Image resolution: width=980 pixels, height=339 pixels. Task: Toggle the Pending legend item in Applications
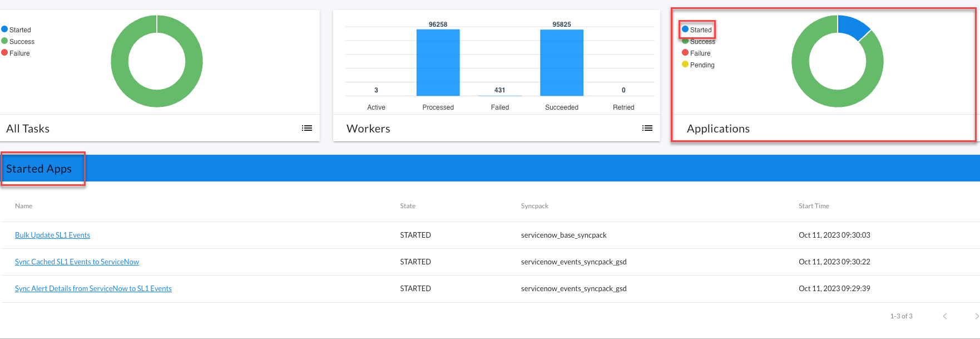click(x=702, y=65)
